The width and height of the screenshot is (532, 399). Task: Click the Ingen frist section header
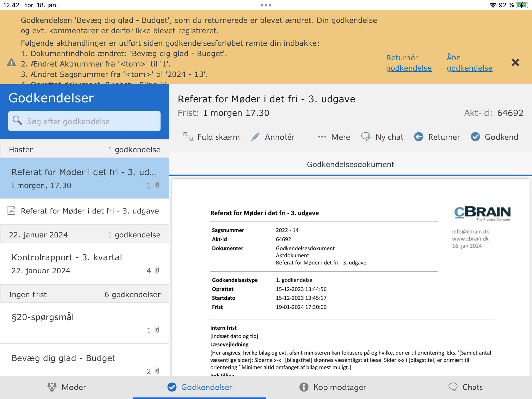click(84, 294)
